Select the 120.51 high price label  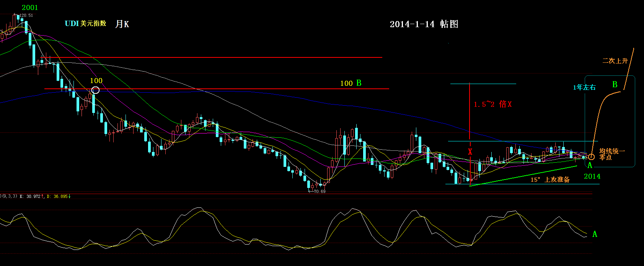[x=26, y=16]
